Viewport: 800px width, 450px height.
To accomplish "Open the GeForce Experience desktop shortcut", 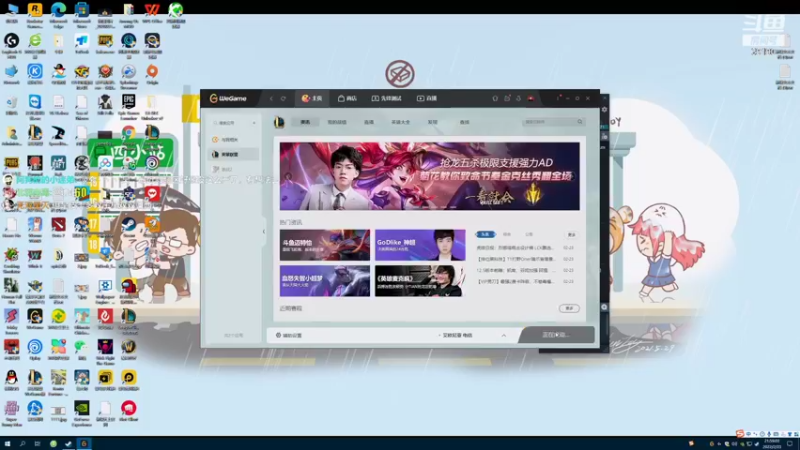I will [x=82, y=412].
